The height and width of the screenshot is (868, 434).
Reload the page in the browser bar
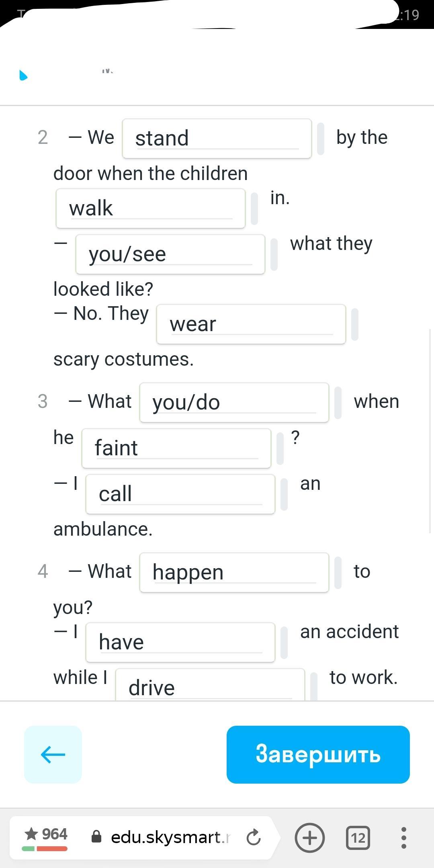[x=254, y=838]
